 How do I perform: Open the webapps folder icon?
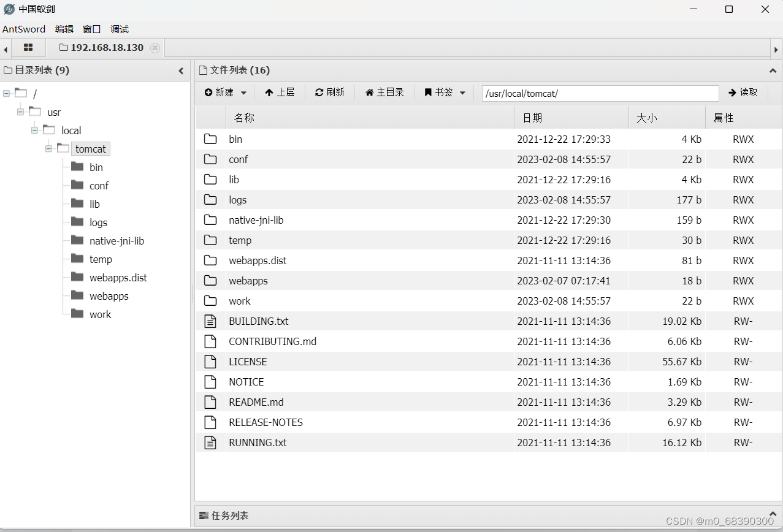point(210,280)
